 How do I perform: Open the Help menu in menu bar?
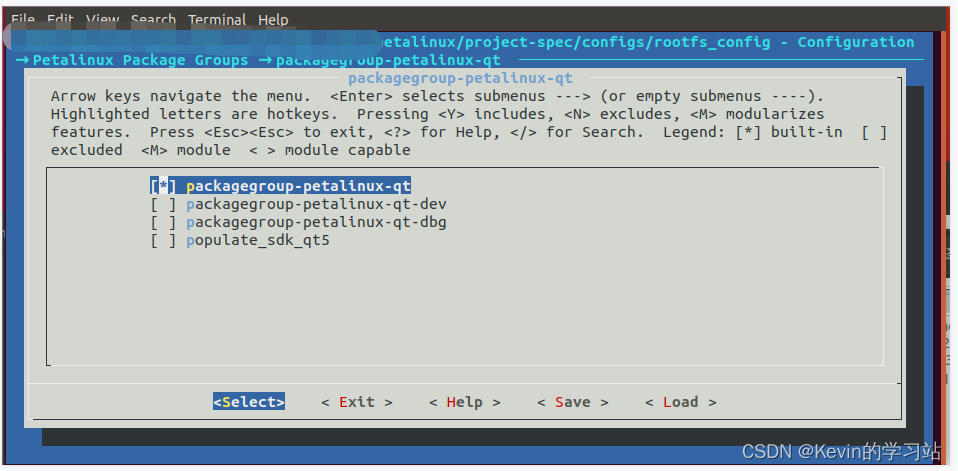point(273,20)
